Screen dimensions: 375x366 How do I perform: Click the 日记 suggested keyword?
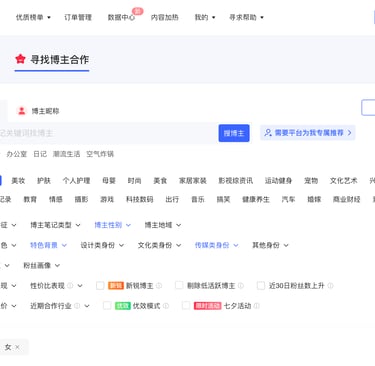[40, 154]
